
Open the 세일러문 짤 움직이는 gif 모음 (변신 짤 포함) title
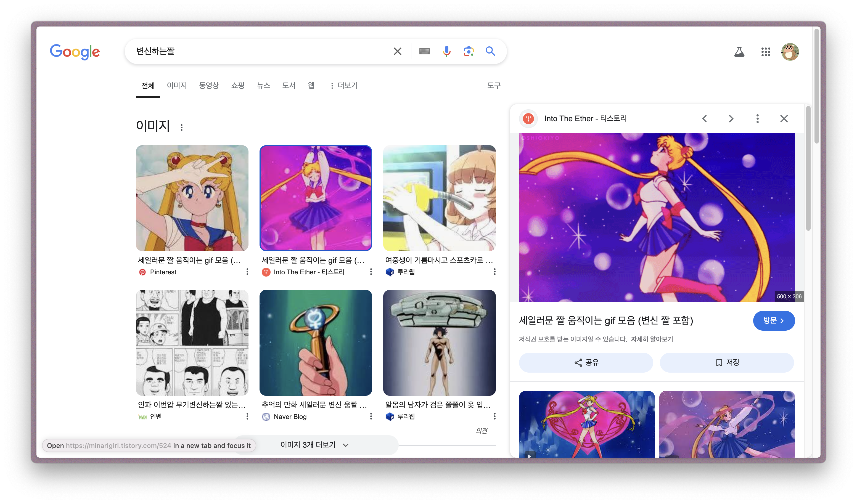(x=606, y=320)
